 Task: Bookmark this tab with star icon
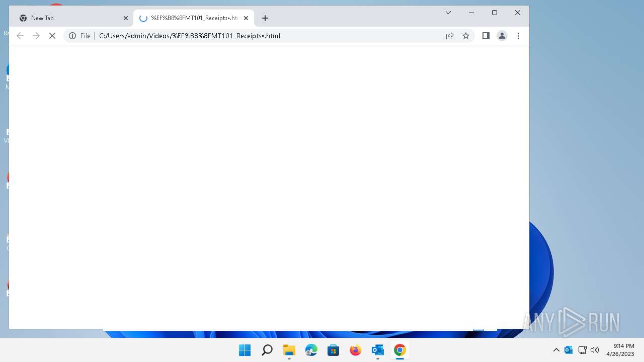click(466, 36)
